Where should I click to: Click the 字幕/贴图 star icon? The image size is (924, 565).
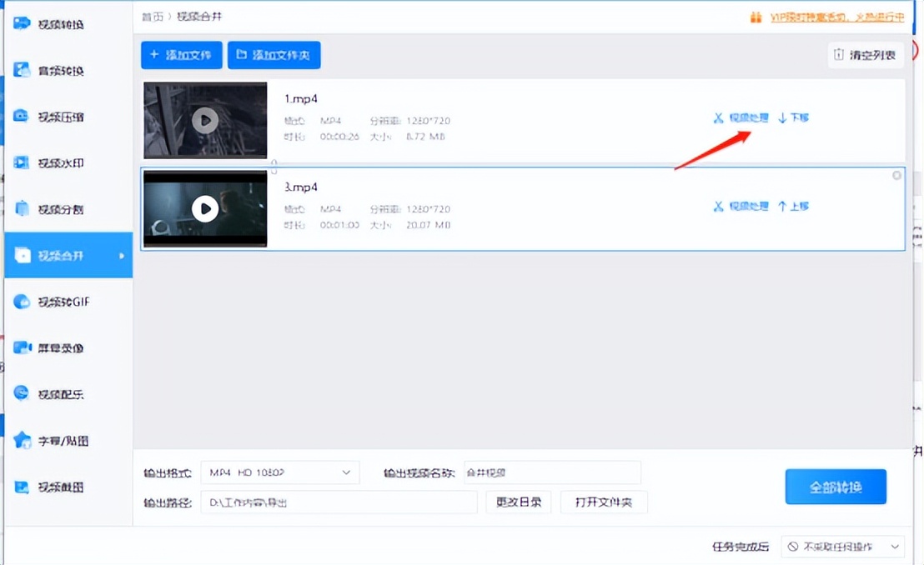(23, 441)
